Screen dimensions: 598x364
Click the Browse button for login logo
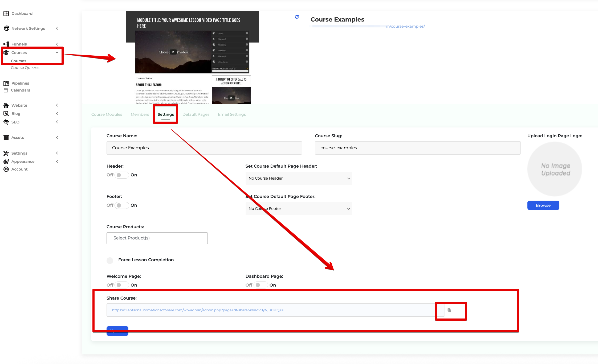click(x=543, y=205)
